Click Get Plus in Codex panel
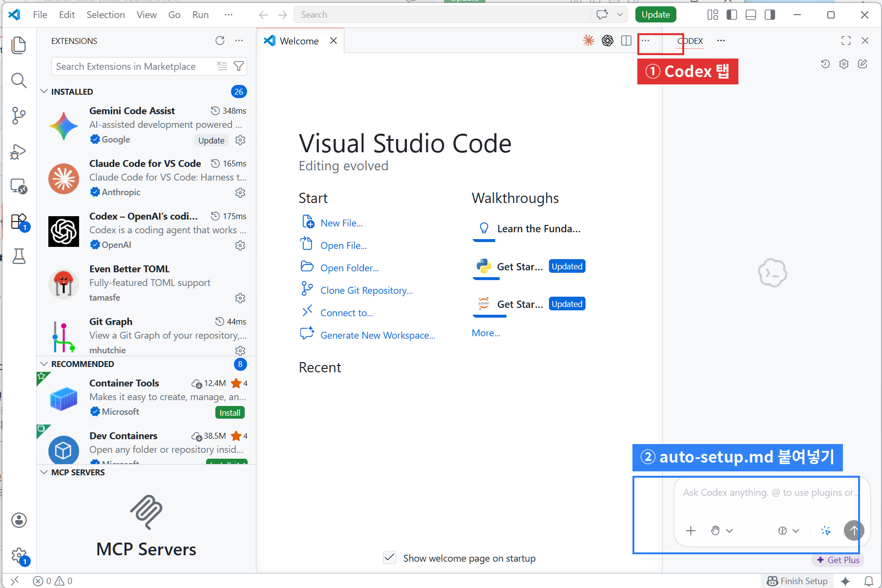Screen dimensions: 882x588 (x=838, y=560)
